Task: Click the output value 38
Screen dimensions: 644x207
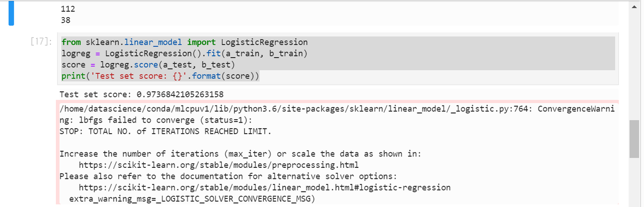Action: point(65,21)
